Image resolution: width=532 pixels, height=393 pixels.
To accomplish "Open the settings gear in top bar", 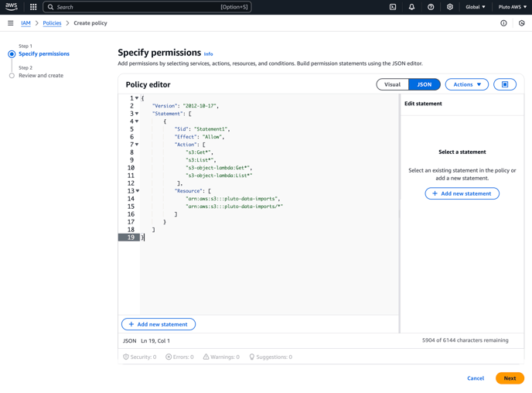I will pyautogui.click(x=449, y=7).
